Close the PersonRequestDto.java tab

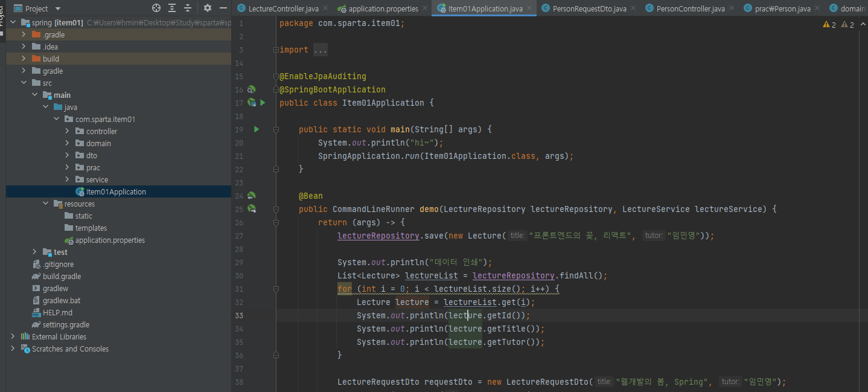click(x=633, y=8)
